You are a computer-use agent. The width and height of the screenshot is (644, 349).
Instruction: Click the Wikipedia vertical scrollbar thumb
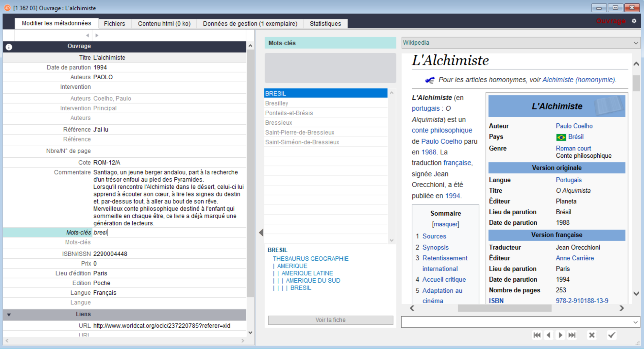pos(636,83)
